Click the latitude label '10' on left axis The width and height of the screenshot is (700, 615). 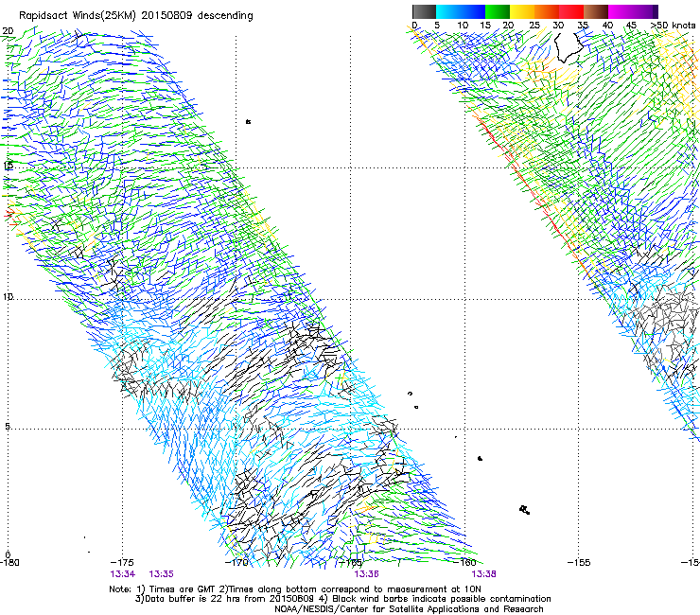(8, 297)
